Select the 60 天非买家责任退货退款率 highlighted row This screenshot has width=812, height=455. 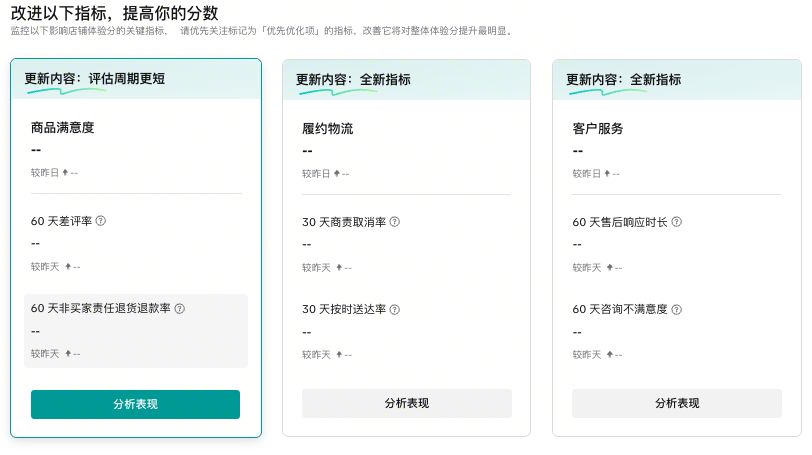135,330
